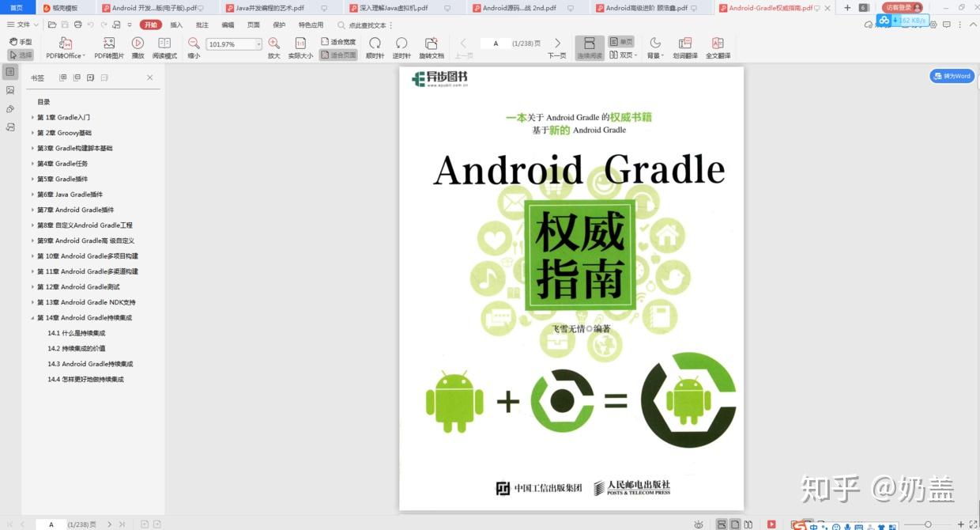Open bookmark 14.4 怎样更好地做持续集成
Screen dimensions: 980x530
tap(85, 379)
